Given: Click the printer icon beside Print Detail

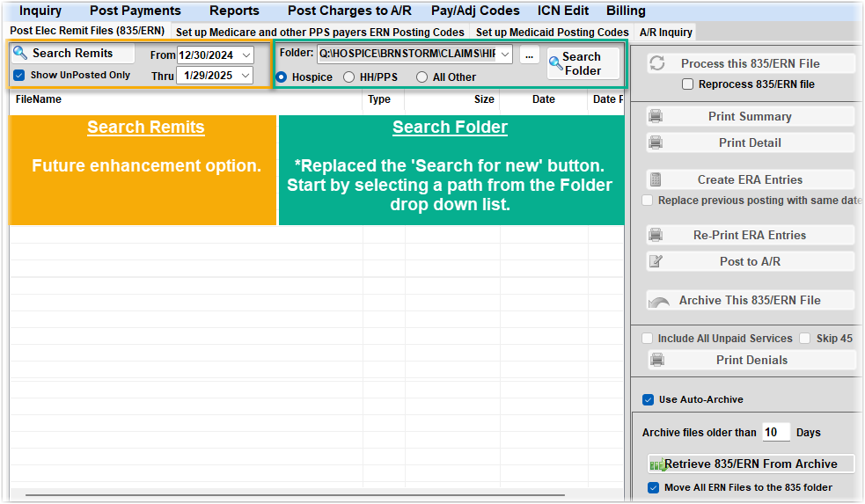Looking at the screenshot, I should 656,142.
